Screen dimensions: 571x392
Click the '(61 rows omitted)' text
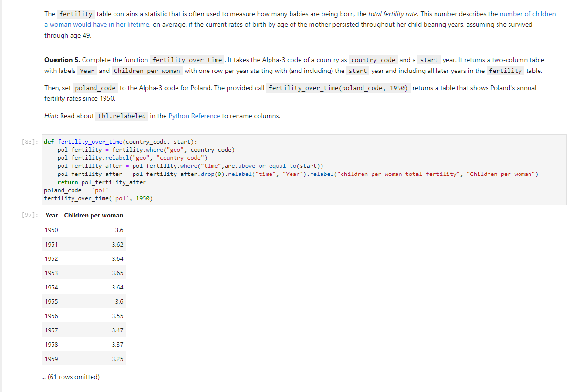point(70,377)
